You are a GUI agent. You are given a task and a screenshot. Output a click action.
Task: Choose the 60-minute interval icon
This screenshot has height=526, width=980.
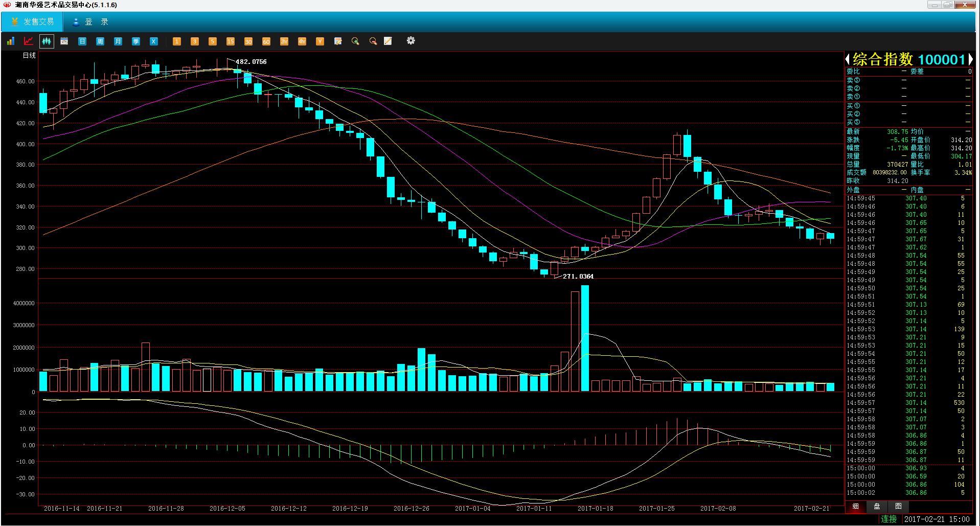pyautogui.click(x=266, y=41)
